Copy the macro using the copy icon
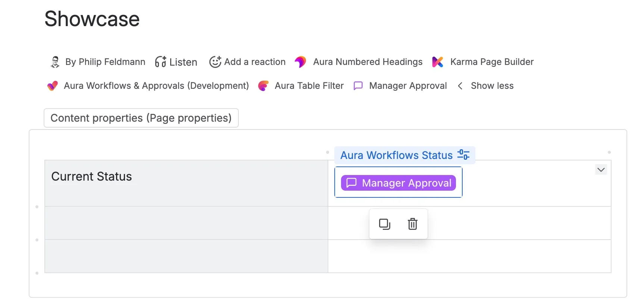Screen dimensions: 644x303 coord(384,224)
